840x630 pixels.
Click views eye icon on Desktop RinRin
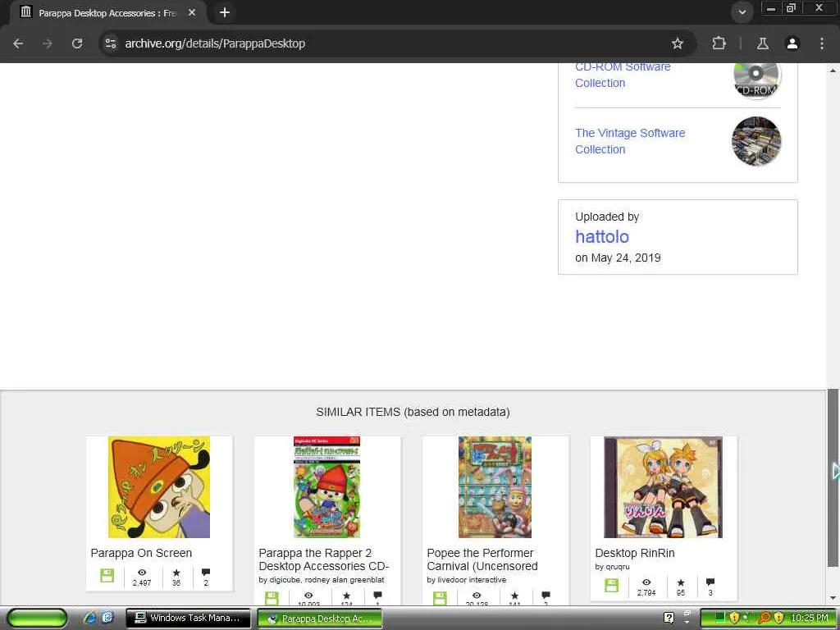646,582
